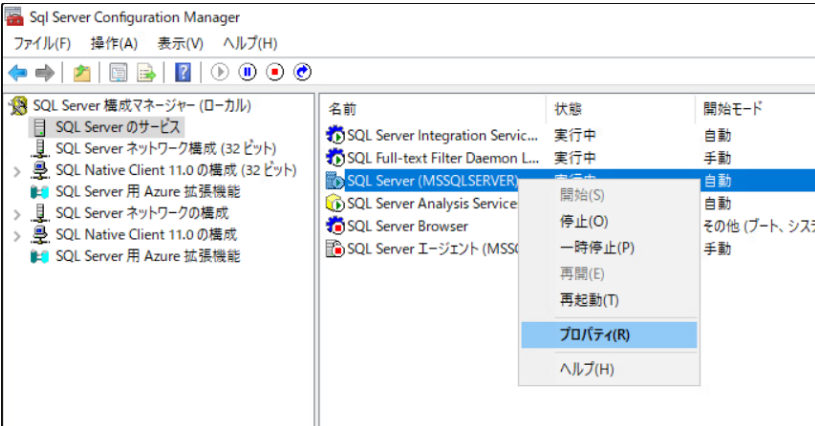Viewport: 815px width, 426px height.
Task: Open the 操作(A) menu
Action: [114, 43]
